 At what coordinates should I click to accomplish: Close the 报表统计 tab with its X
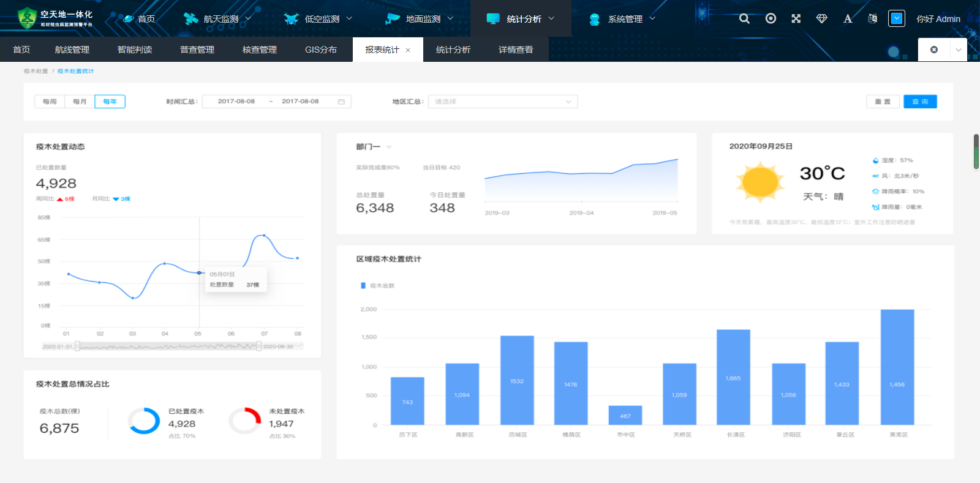pyautogui.click(x=408, y=50)
